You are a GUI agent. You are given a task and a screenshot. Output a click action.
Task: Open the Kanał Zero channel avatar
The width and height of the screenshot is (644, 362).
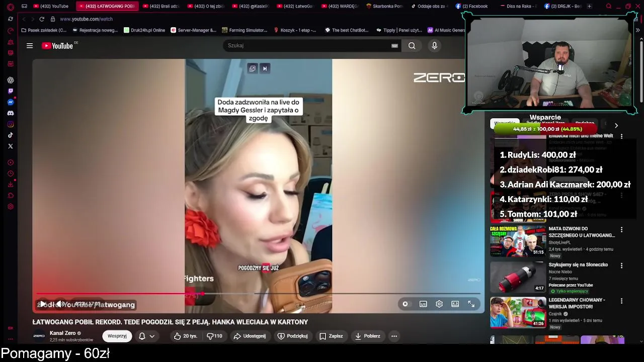point(39,336)
